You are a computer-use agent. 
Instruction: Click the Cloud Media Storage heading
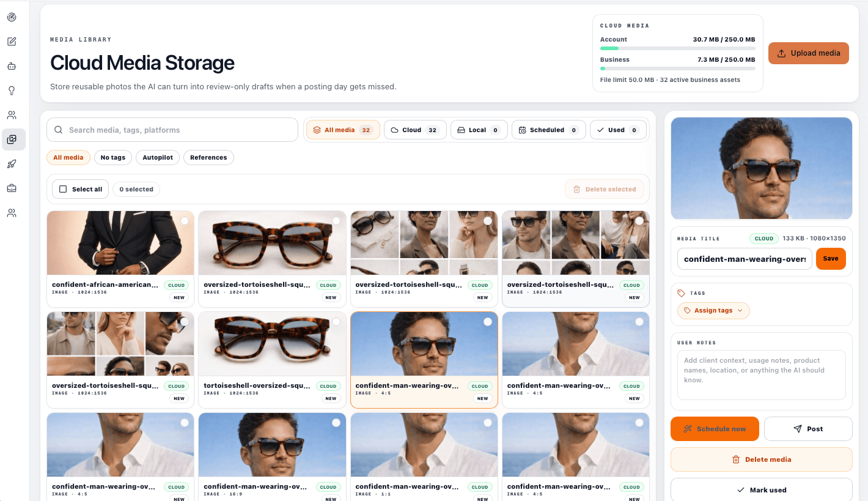coord(142,62)
